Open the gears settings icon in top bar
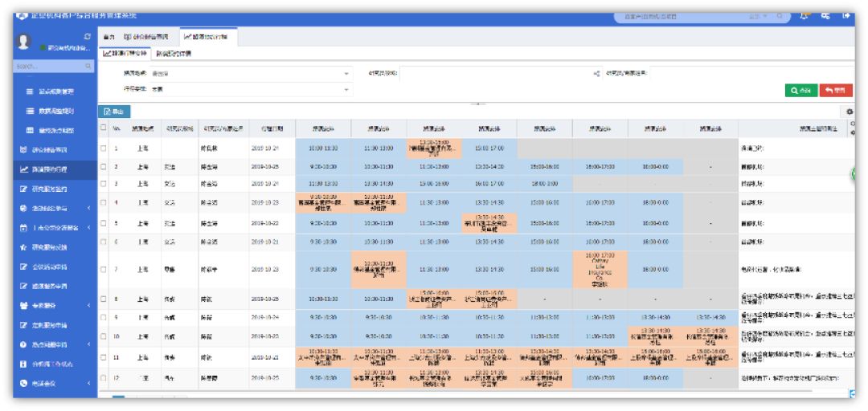The width and height of the screenshot is (868, 411). [825, 16]
